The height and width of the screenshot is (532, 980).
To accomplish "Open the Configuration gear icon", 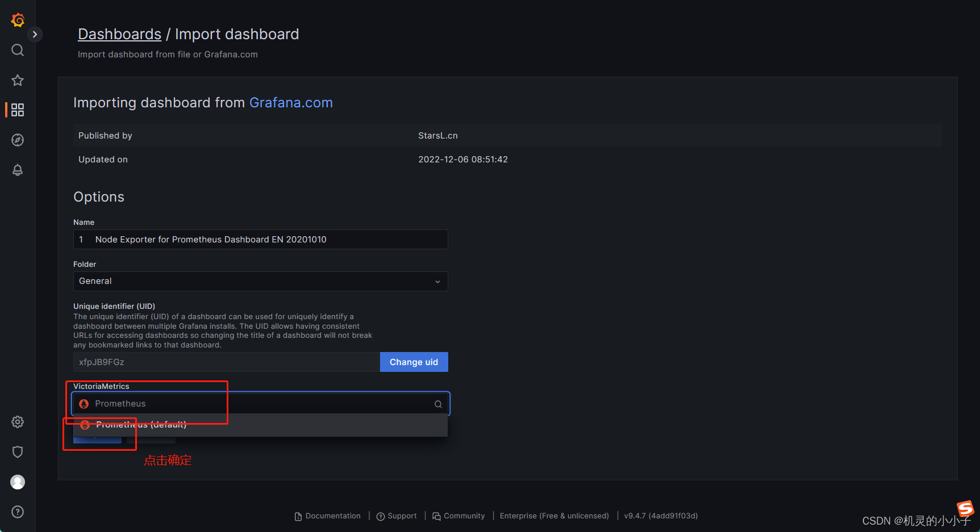I will click(x=18, y=422).
